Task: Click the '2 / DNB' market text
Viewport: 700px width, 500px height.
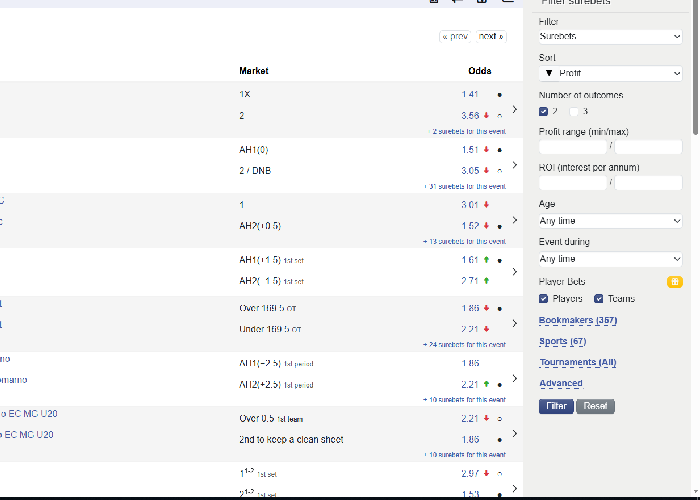Action: click(255, 171)
